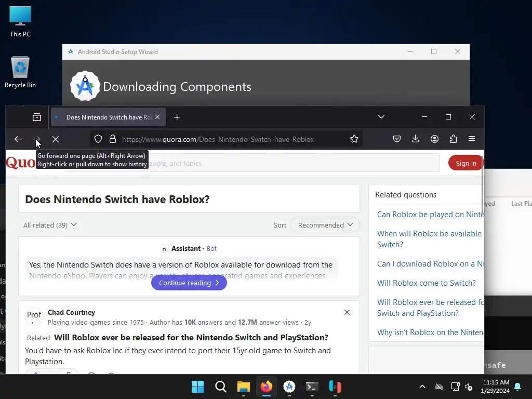
Task: Click the cloud sync tray icon
Action: tap(439, 387)
